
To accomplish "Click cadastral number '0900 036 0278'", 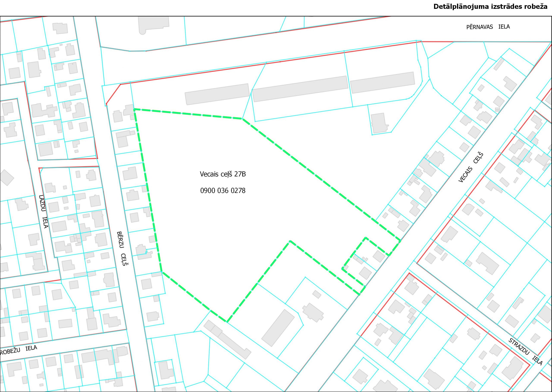I will 223,191.
